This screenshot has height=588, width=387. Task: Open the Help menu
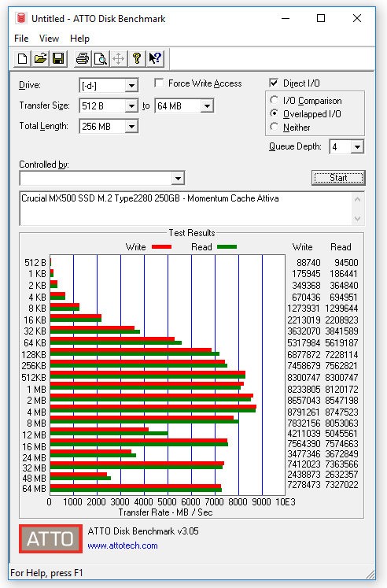(x=79, y=39)
